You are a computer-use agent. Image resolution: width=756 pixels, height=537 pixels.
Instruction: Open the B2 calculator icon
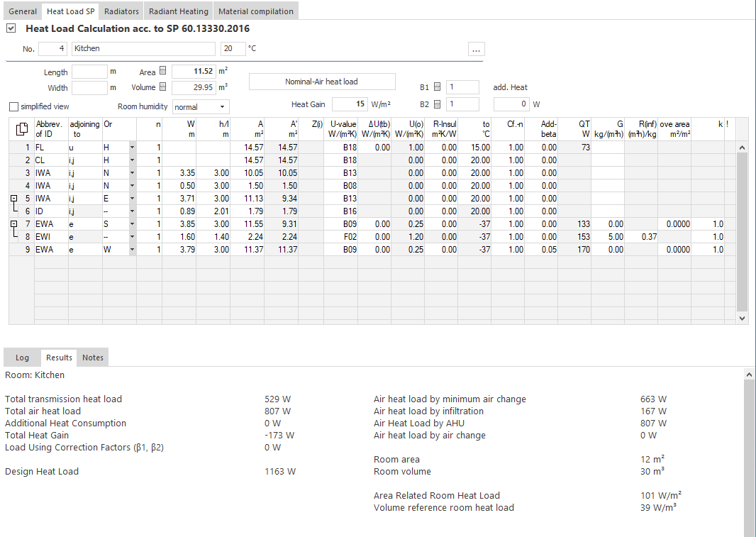[438, 104]
